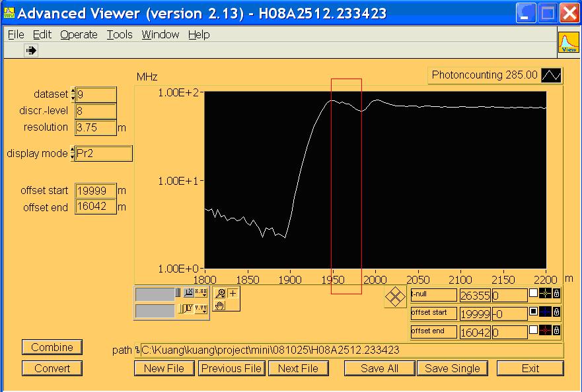Toggle the X scale lock switch
The image size is (582, 392).
pyautogui.click(x=178, y=292)
